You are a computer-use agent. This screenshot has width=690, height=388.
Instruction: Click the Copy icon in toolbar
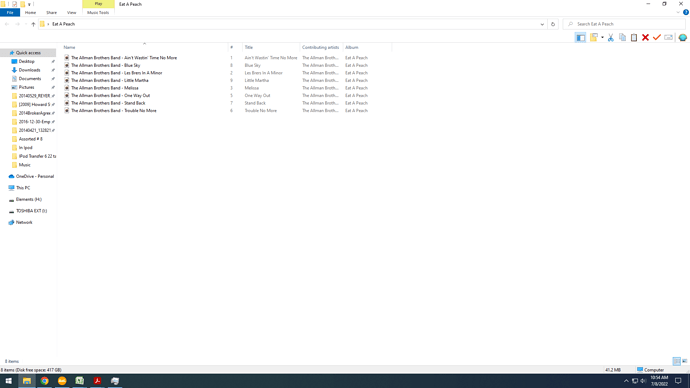tap(622, 38)
